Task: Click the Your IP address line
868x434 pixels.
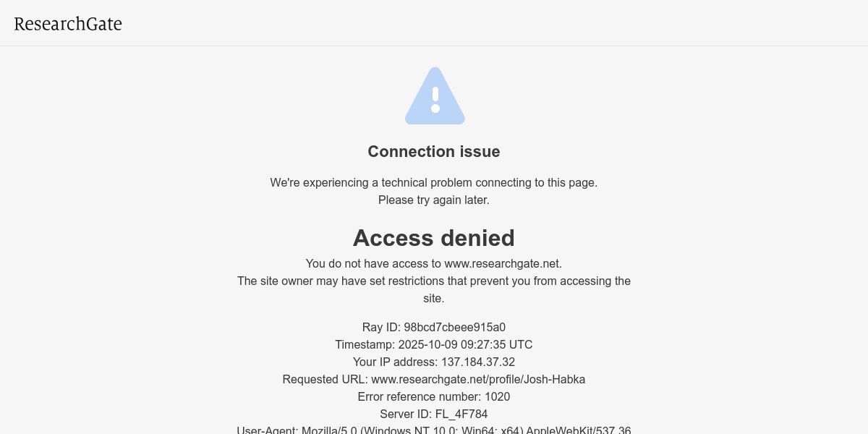Action: [434, 362]
